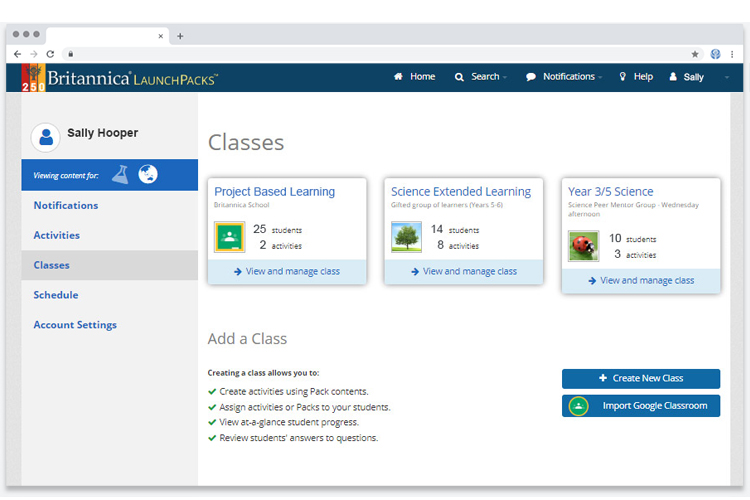Click the ladybug thumbnail on Year 3/5 Science
Screen dimensions: 750x500
click(584, 246)
